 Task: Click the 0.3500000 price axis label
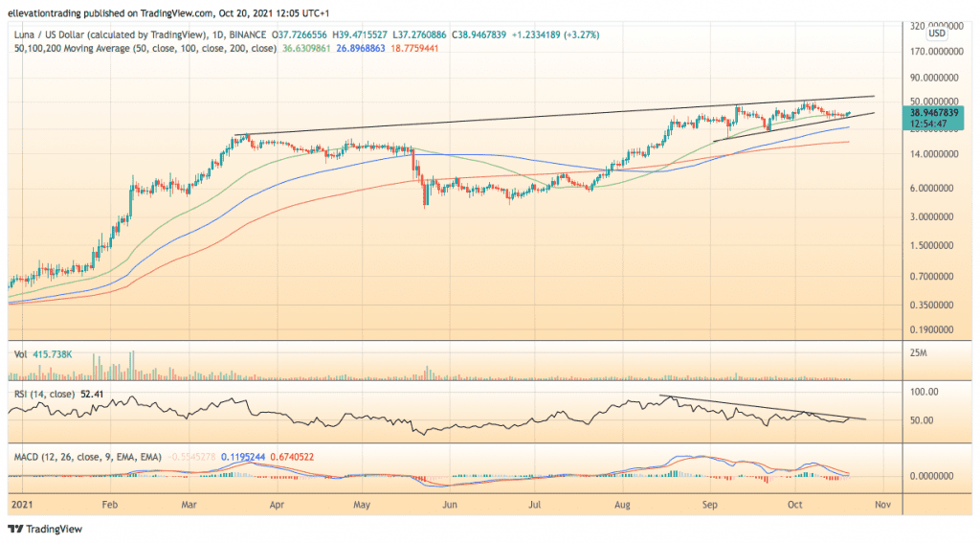pyautogui.click(x=931, y=305)
